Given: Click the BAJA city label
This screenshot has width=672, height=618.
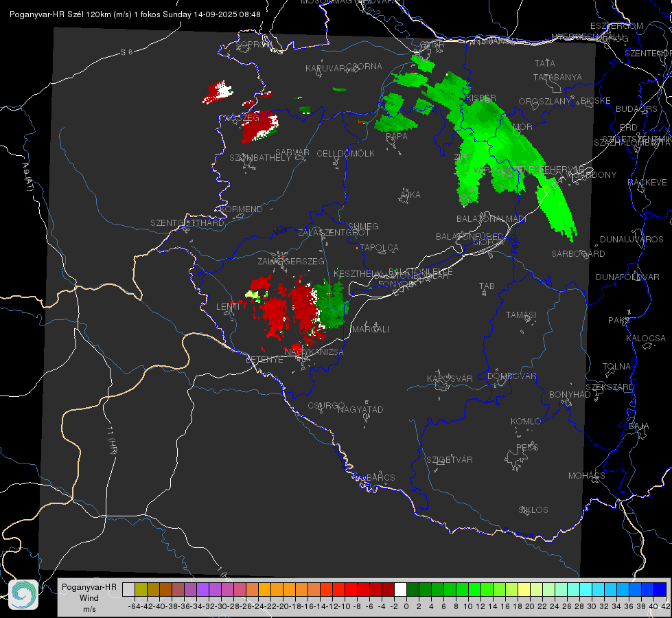Looking at the screenshot, I should coord(639,426).
